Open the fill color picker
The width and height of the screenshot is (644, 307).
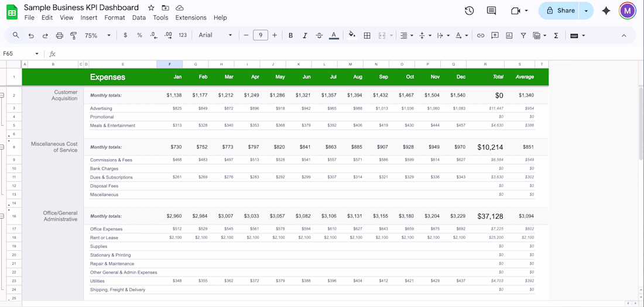tap(352, 36)
